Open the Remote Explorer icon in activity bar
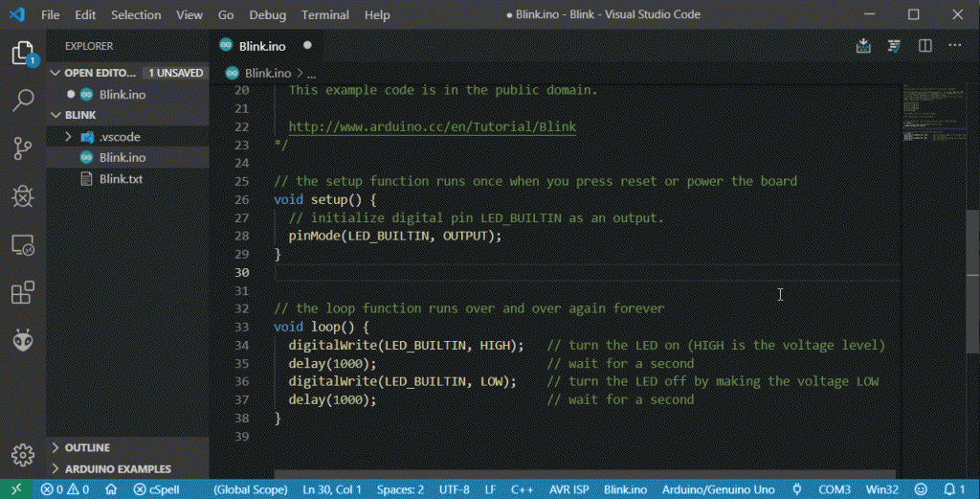The width and height of the screenshot is (980, 499). point(23,245)
